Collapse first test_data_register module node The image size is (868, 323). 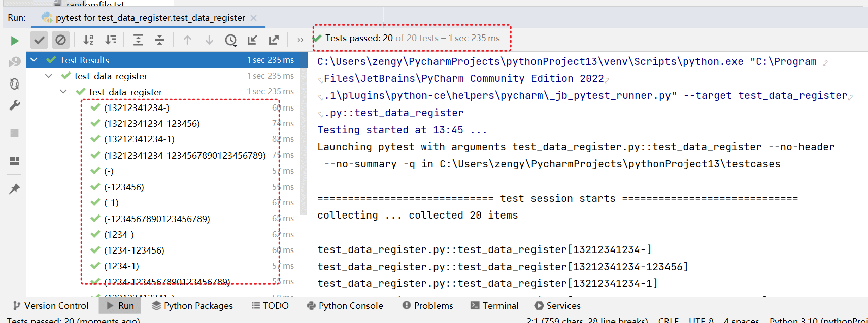pos(49,76)
